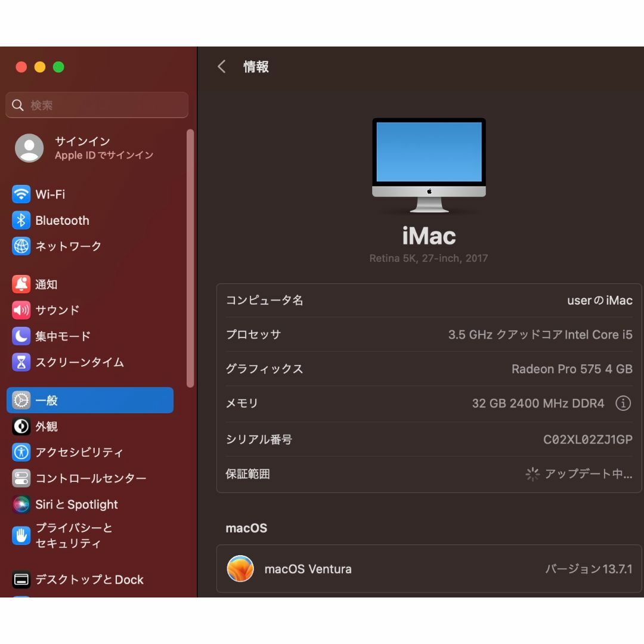Image resolution: width=644 pixels, height=644 pixels.
Task: Click the processor value 3.5 GHz Intel Core i5
Action: point(540,335)
